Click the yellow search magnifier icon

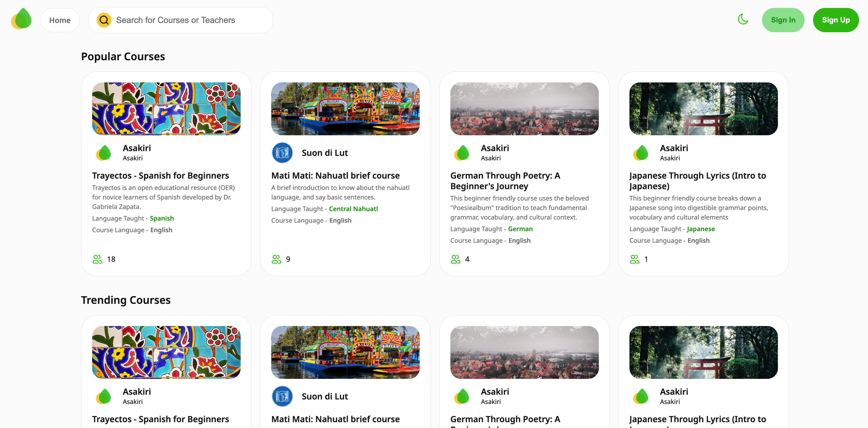click(104, 20)
